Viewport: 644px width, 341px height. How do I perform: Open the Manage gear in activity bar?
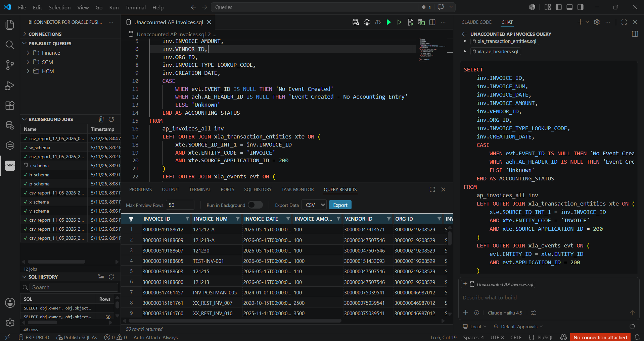10,323
